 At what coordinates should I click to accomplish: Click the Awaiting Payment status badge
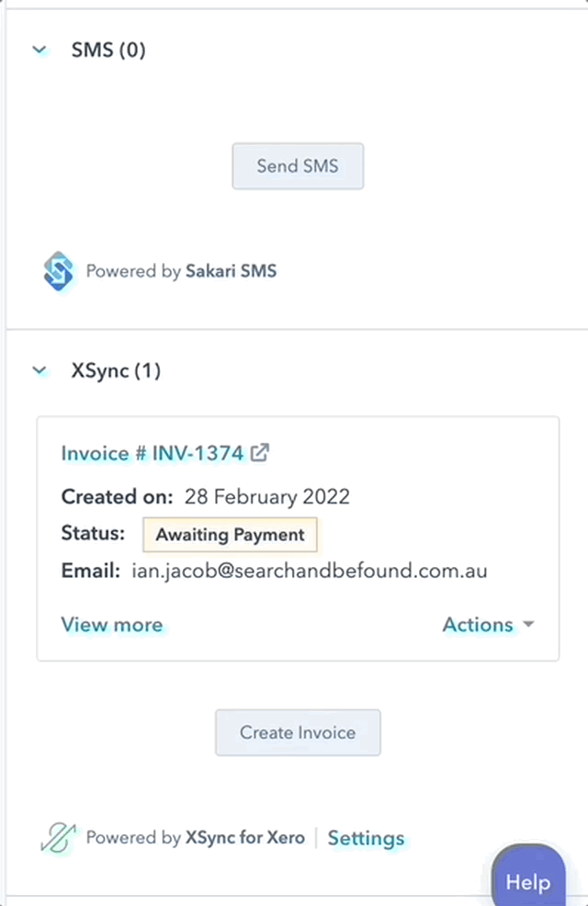pos(230,534)
